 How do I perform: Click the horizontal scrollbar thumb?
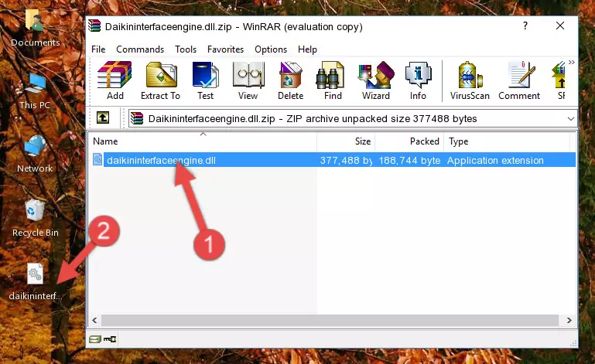click(x=330, y=320)
